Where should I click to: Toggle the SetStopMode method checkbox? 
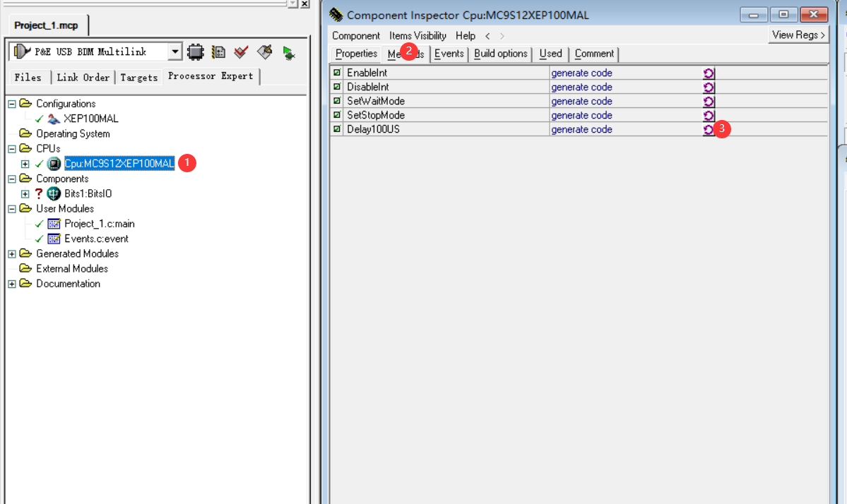tap(337, 115)
